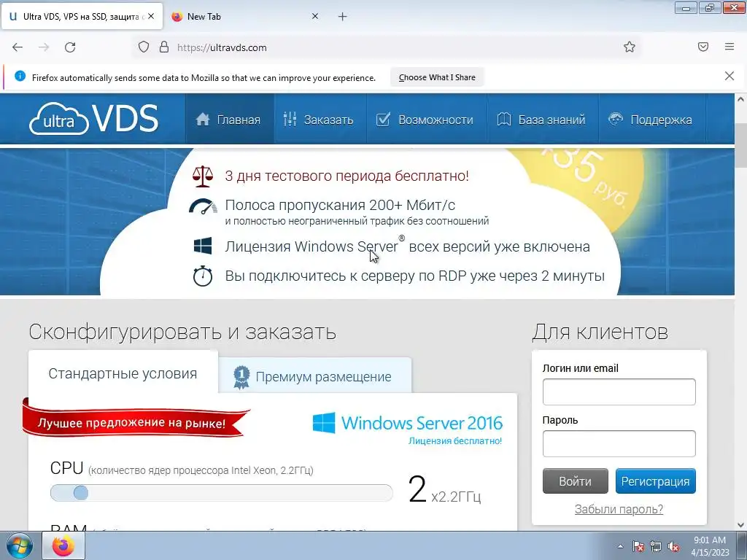
Task: Open the Возможности menu item
Action: point(426,119)
